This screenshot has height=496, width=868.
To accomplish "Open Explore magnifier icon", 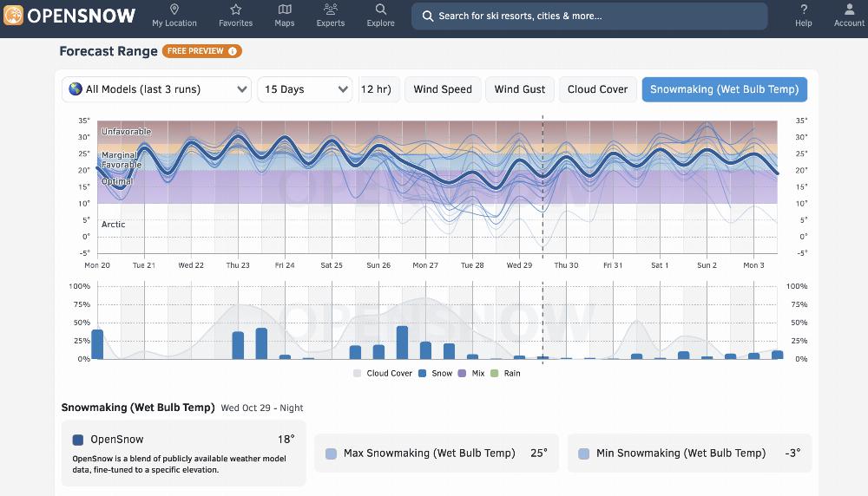I will tap(380, 10).
